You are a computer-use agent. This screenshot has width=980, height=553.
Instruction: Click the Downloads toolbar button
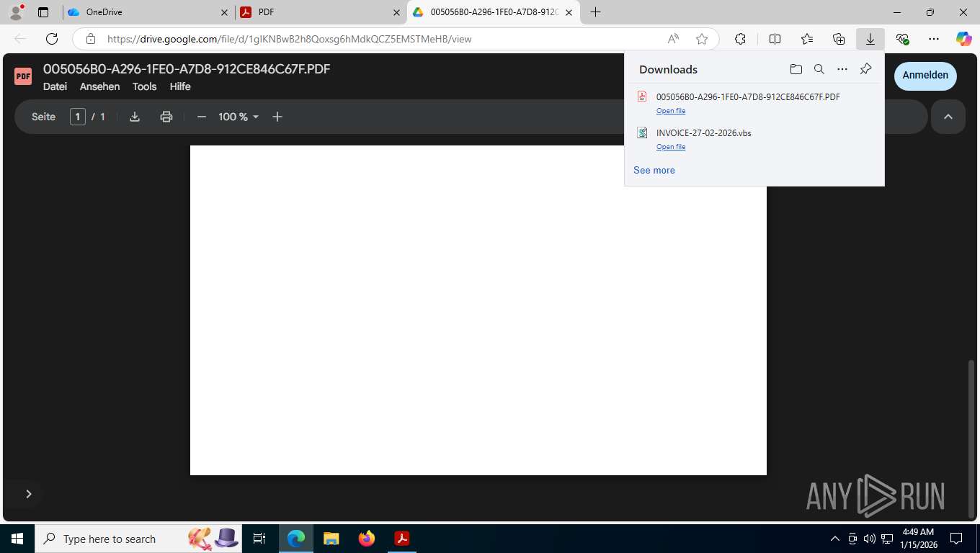click(x=870, y=39)
